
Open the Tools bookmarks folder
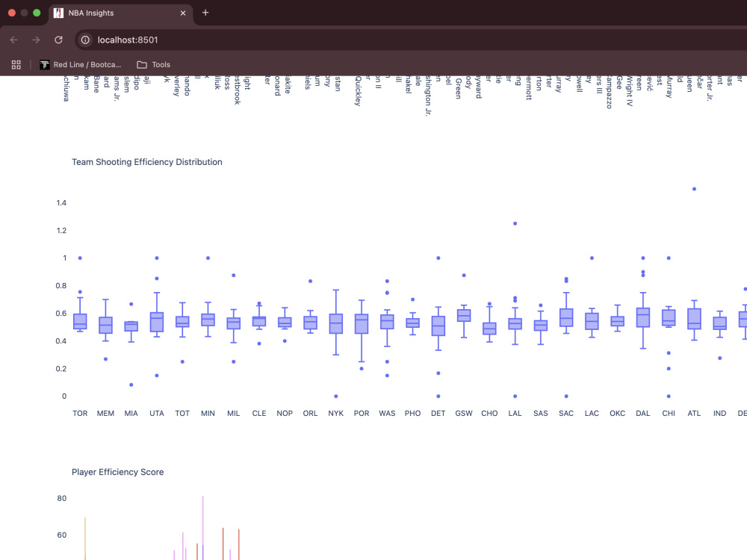click(153, 65)
